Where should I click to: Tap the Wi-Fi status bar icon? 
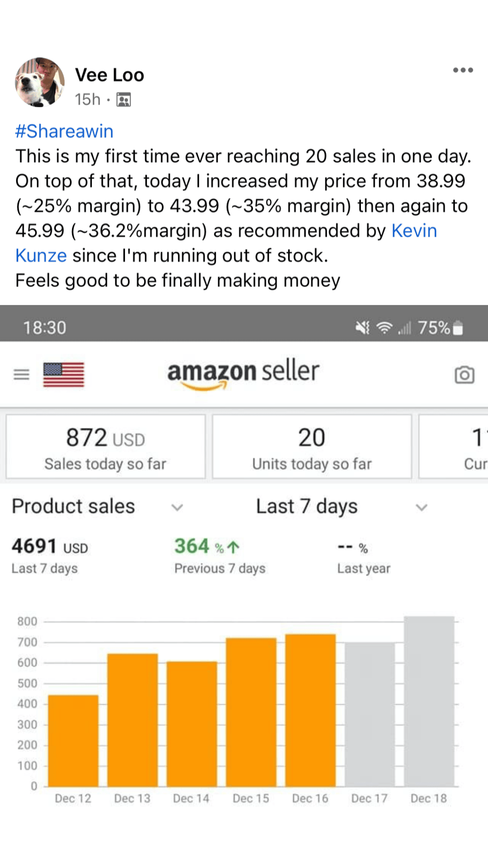[385, 328]
